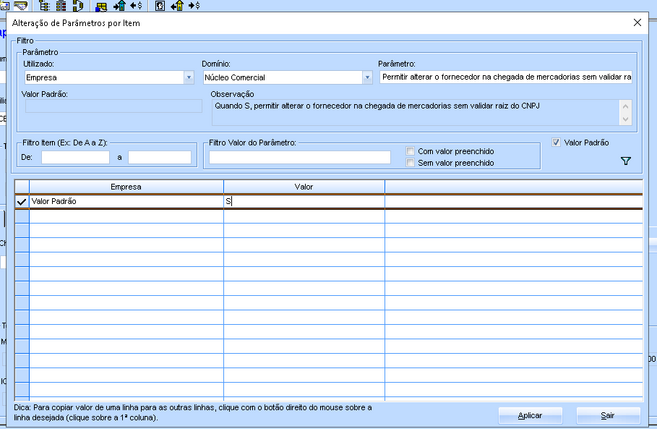Open the Utilizado dropdown showing Empresa
This screenshot has width=657, height=429.
click(188, 77)
